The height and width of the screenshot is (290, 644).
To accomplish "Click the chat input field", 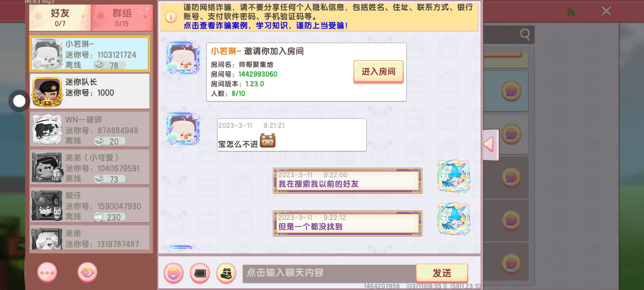I will point(329,273).
